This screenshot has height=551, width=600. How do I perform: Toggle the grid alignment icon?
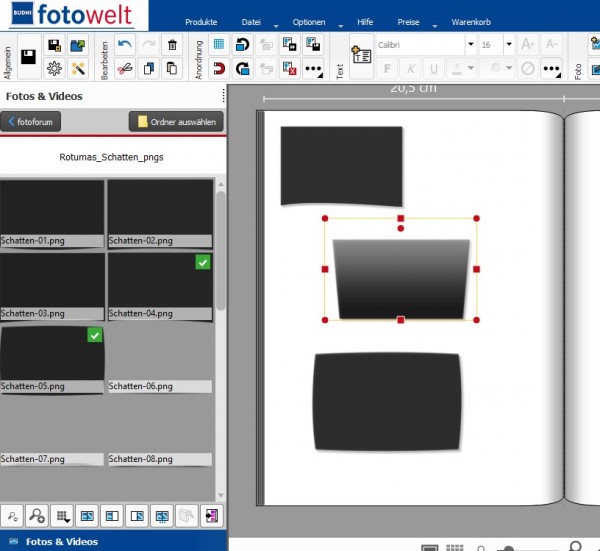pos(219,45)
